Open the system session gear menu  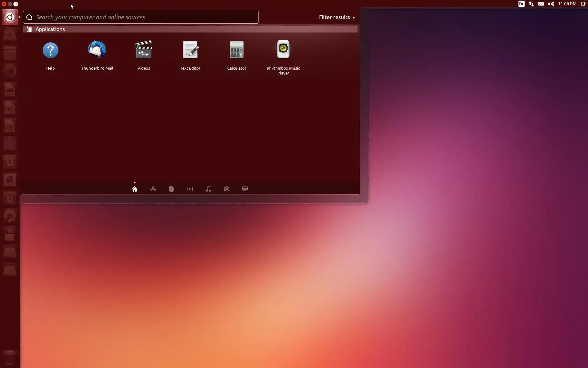583,4
